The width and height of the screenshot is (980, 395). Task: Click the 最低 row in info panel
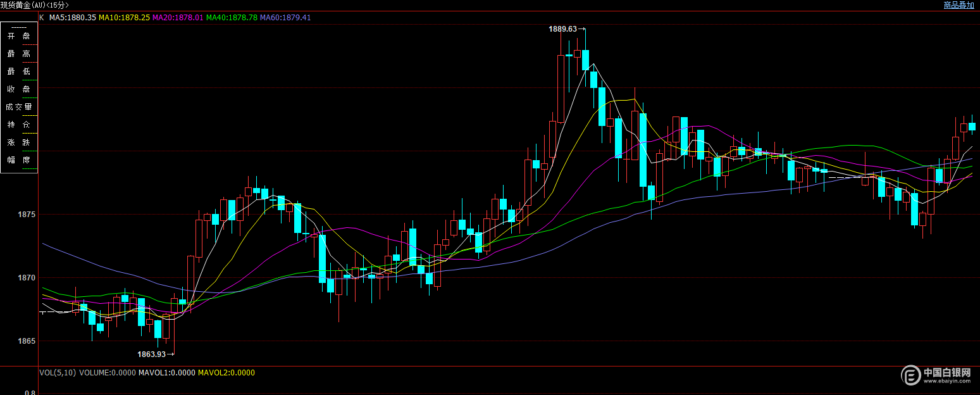pos(19,72)
